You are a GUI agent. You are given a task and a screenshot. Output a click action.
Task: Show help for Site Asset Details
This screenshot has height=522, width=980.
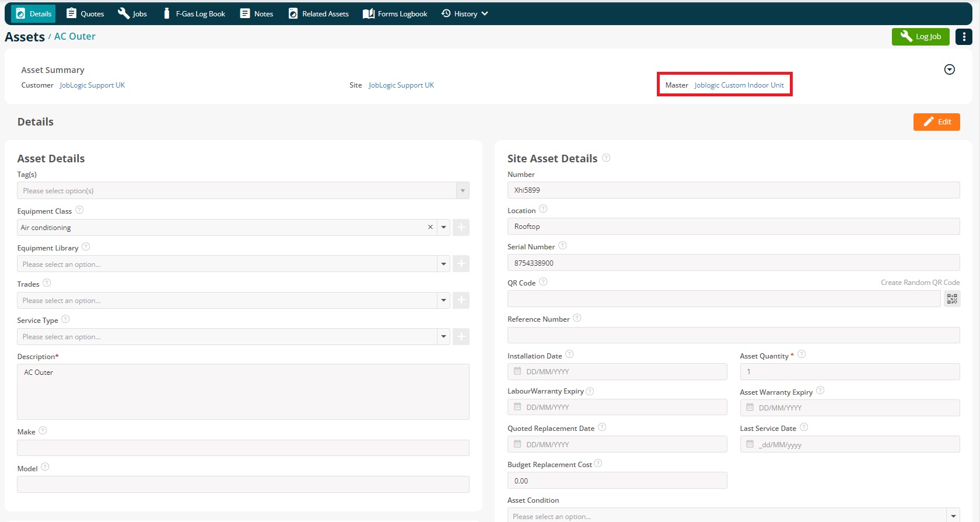607,158
